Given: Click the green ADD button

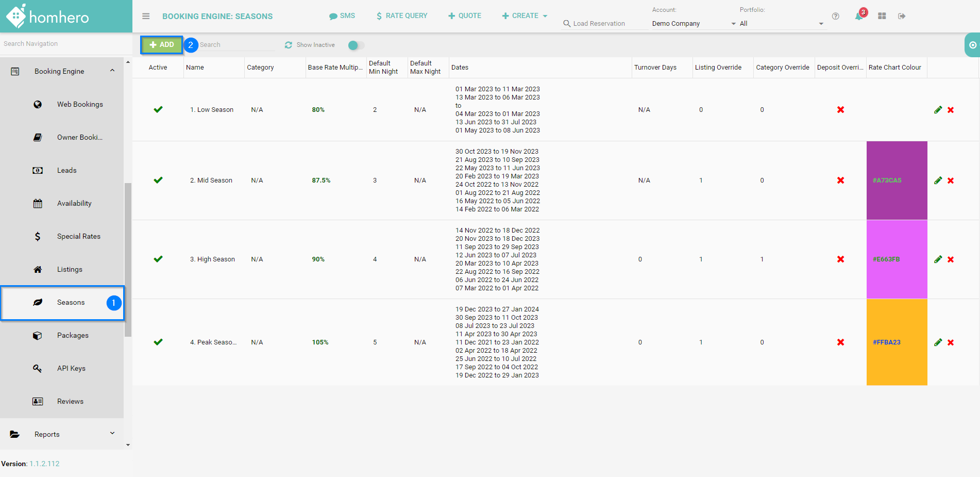Looking at the screenshot, I should [x=162, y=45].
